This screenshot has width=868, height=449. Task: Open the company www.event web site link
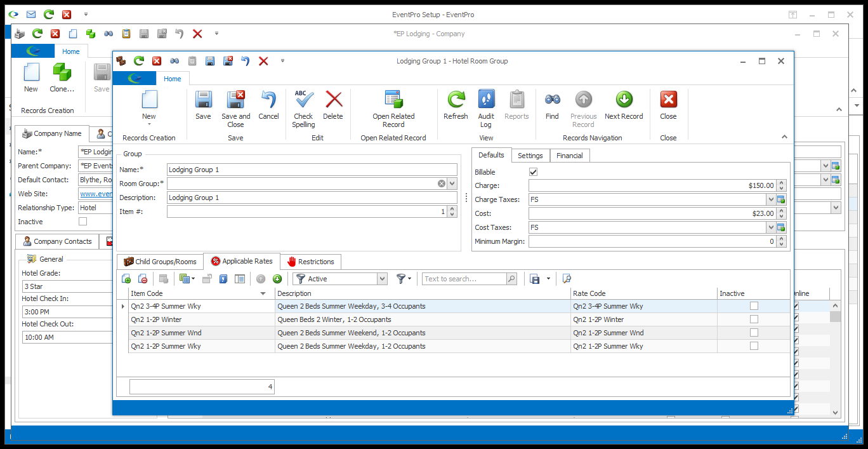point(96,194)
